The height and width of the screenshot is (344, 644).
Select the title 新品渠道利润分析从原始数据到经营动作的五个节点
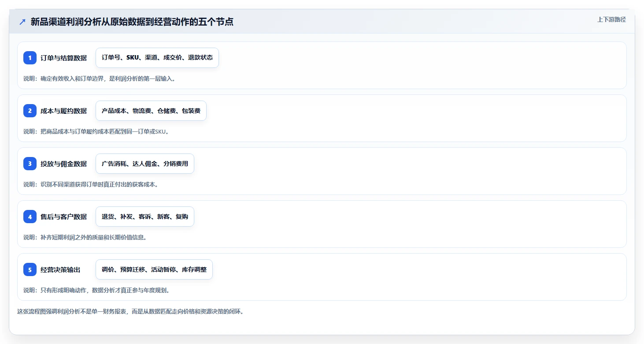132,22
